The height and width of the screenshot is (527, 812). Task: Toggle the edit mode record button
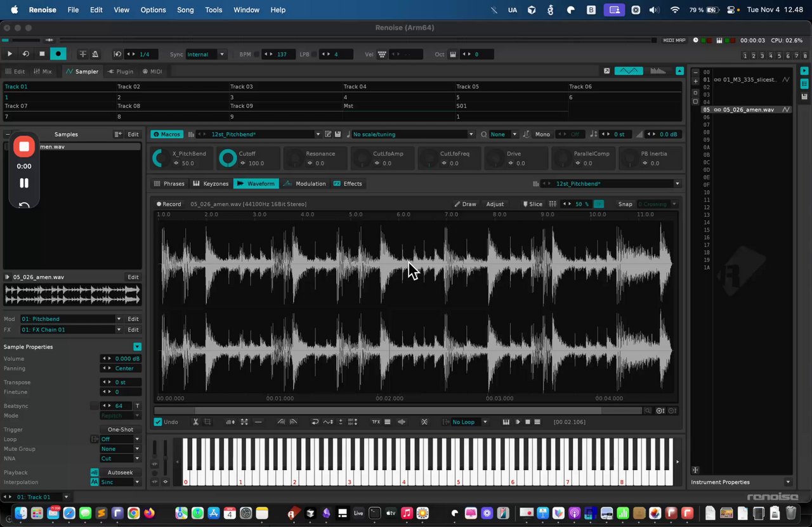(58, 54)
